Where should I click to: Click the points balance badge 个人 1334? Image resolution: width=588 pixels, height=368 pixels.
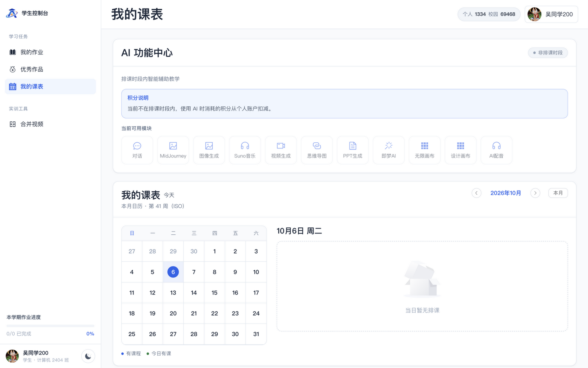point(489,14)
